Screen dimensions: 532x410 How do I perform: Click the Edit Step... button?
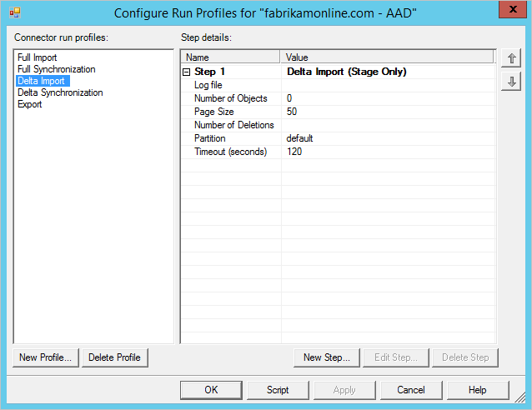pos(395,357)
